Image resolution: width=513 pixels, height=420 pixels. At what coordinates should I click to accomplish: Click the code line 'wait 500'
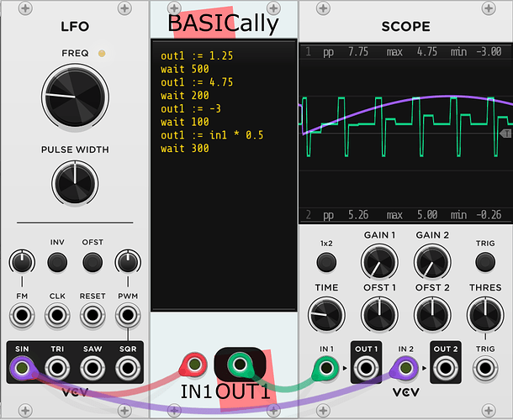(x=184, y=69)
